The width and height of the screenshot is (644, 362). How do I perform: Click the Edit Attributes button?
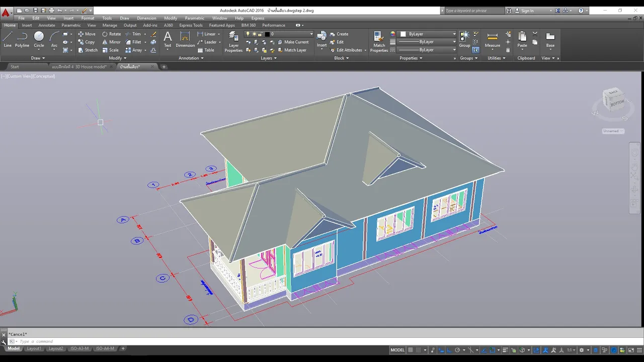[x=348, y=50]
